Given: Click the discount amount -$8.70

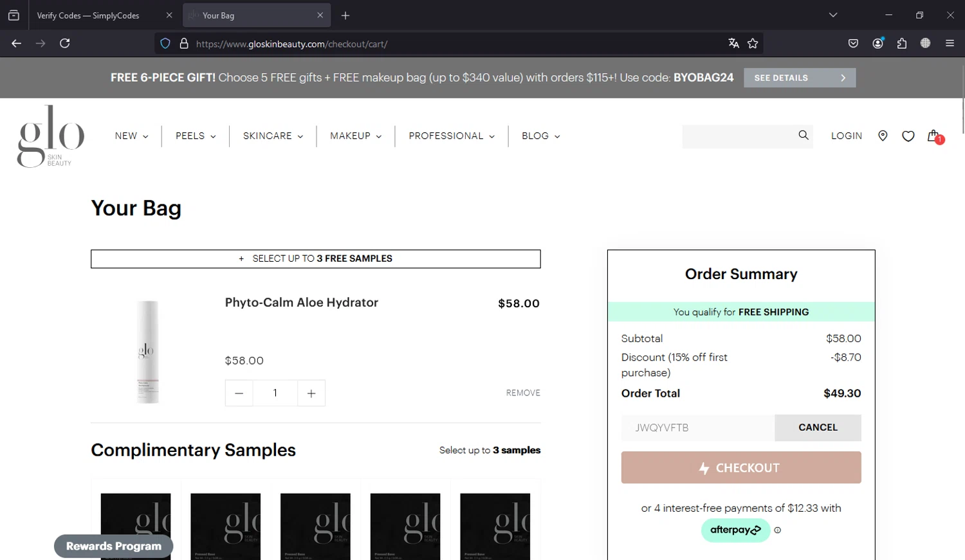Looking at the screenshot, I should (845, 357).
